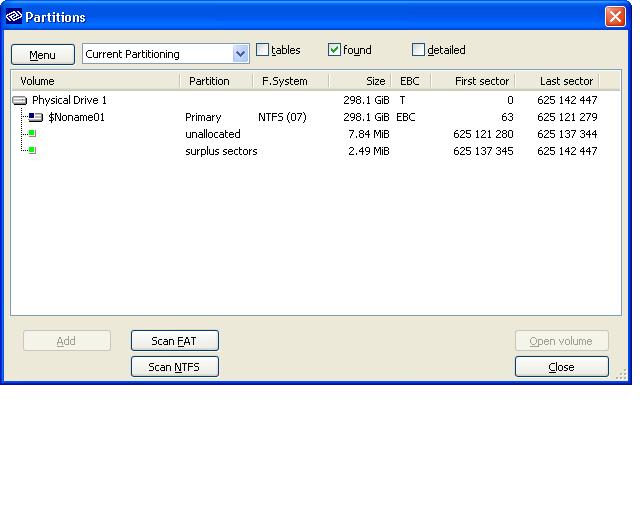The image size is (640, 512).
Task: Click the EBC column header
Action: [411, 81]
